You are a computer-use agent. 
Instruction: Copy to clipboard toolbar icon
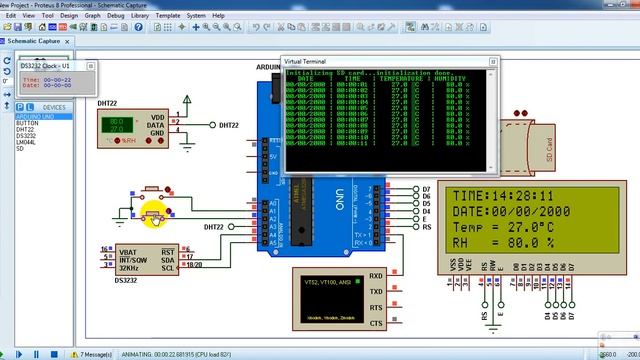291,27
